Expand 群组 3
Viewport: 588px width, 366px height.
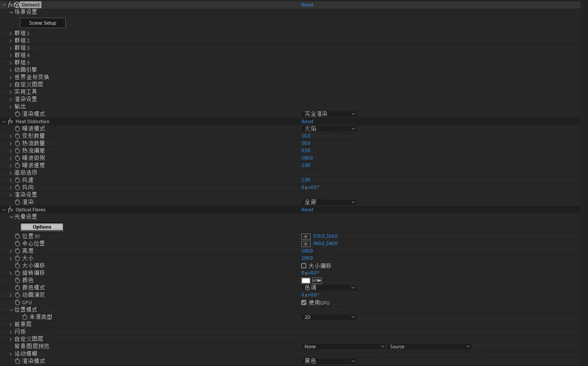(11, 48)
